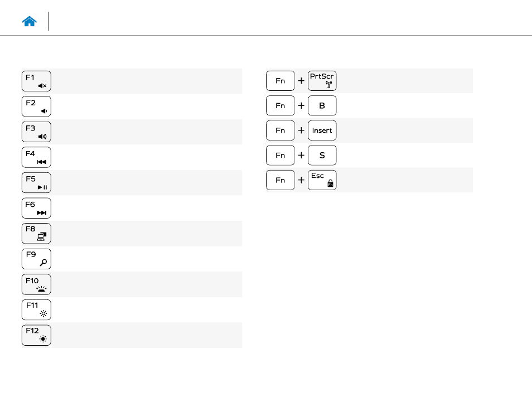Screen dimensions: 532x402
Task: Select the S key icon
Action: (322, 155)
